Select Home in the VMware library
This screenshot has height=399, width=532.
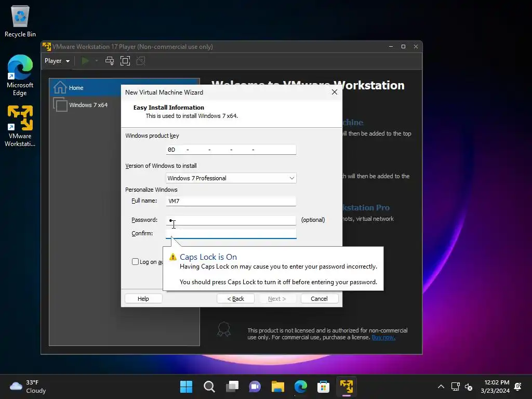(125, 87)
